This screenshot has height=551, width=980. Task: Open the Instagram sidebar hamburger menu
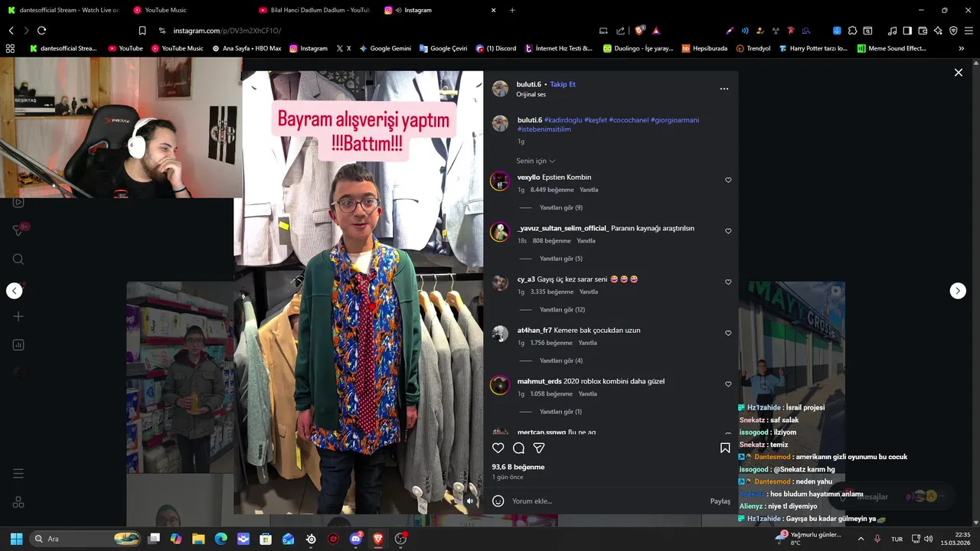coord(18,474)
